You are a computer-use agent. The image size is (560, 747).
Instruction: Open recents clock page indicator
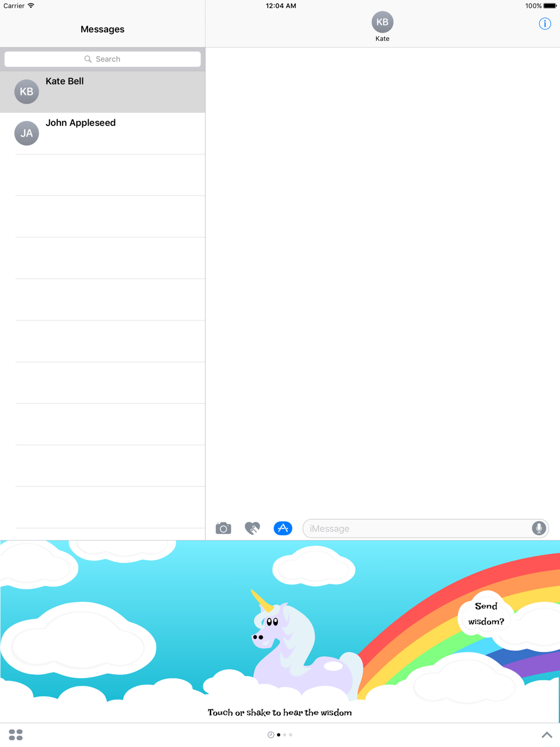click(x=271, y=735)
